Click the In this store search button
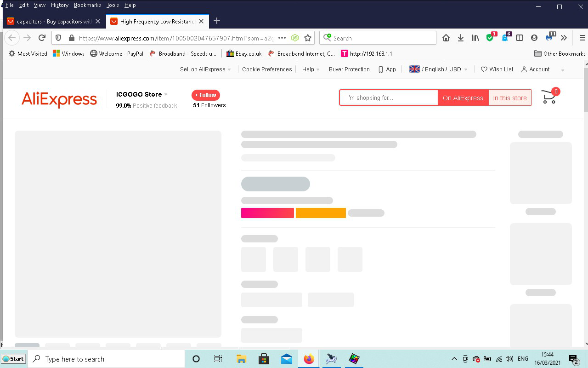The width and height of the screenshot is (588, 368). [x=510, y=98]
